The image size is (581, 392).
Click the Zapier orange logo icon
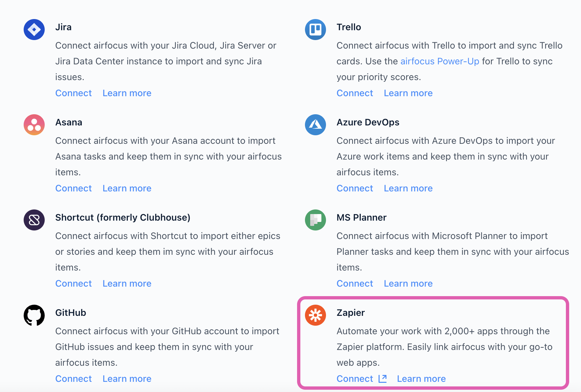315,315
